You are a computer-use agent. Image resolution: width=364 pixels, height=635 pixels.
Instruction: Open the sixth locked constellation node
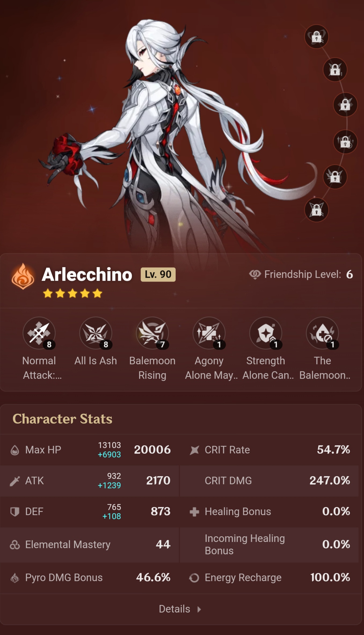(316, 210)
